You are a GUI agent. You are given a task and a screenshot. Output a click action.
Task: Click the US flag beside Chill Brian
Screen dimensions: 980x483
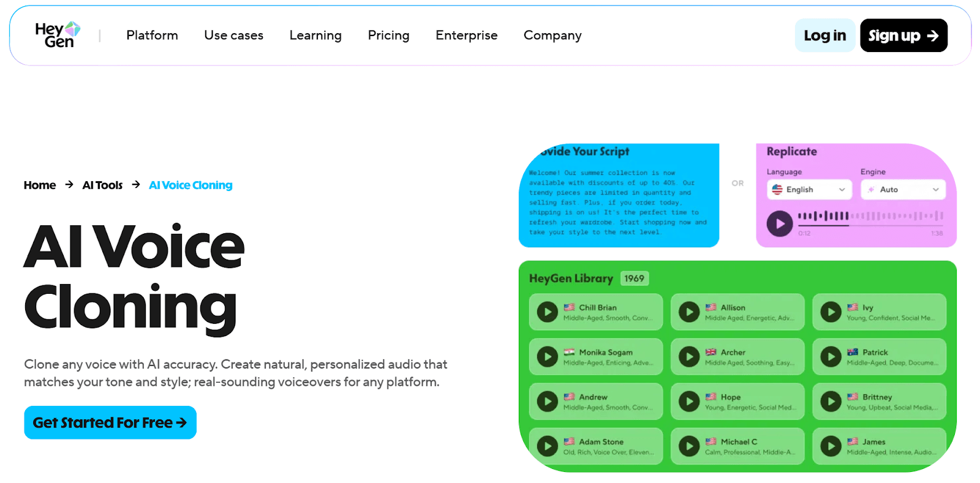(x=569, y=307)
